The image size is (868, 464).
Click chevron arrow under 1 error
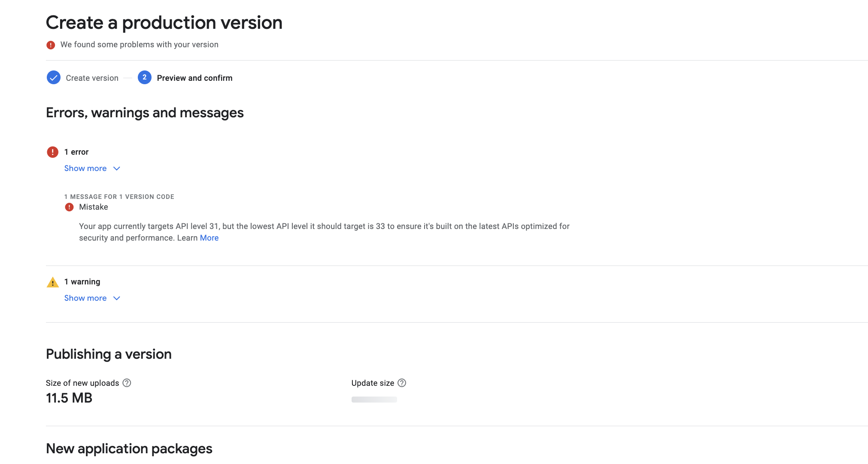click(x=117, y=168)
